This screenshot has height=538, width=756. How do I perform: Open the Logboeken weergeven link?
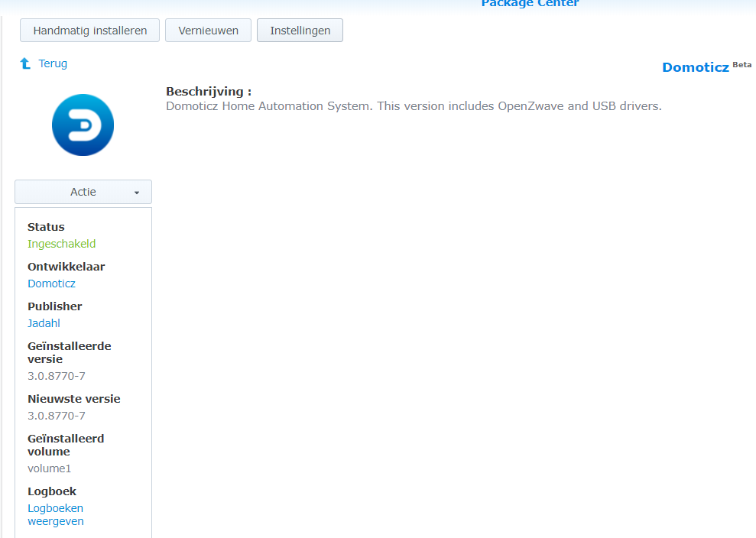[56, 515]
